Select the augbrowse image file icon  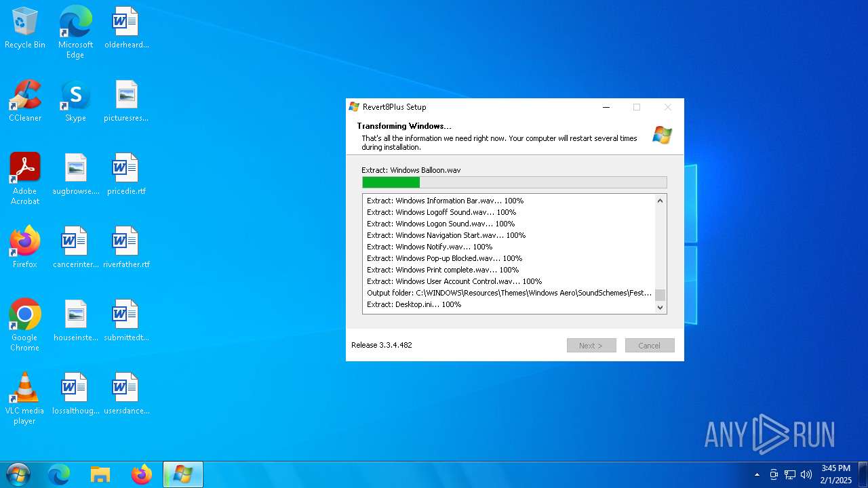coord(75,175)
